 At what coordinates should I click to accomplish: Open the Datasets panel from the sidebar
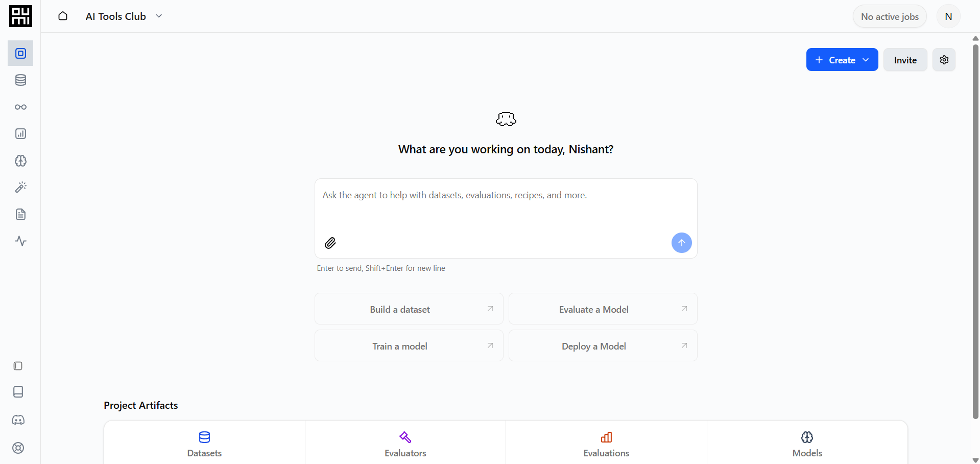coord(20,80)
